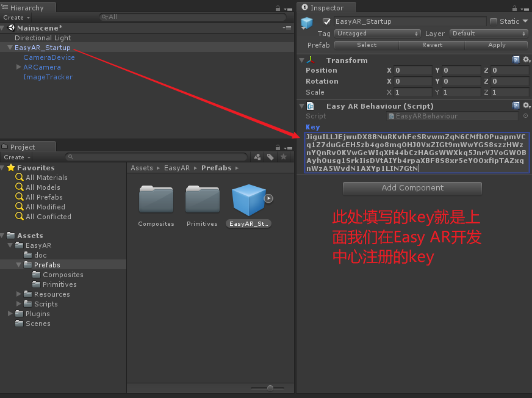Collapse the Easy AR Behaviour component foldout
532x398 pixels.
pyautogui.click(x=301, y=106)
